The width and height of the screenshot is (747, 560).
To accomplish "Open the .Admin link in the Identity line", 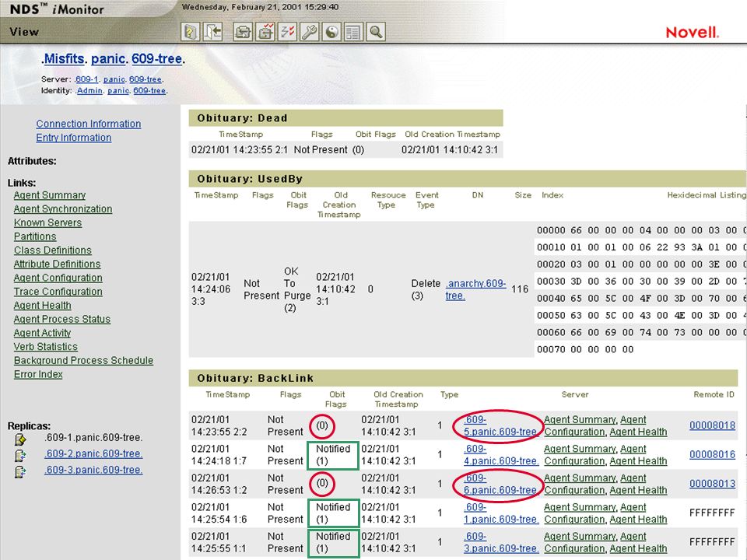I will coord(89,90).
